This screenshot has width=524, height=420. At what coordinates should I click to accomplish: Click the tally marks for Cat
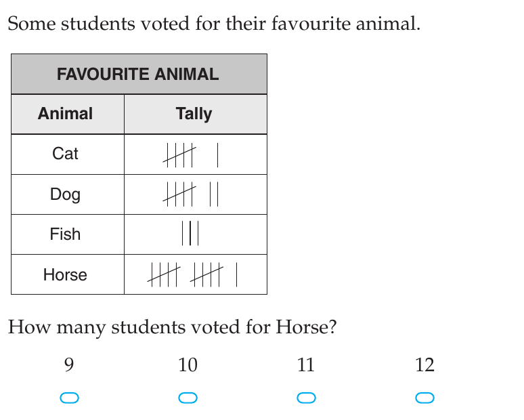coord(190,155)
